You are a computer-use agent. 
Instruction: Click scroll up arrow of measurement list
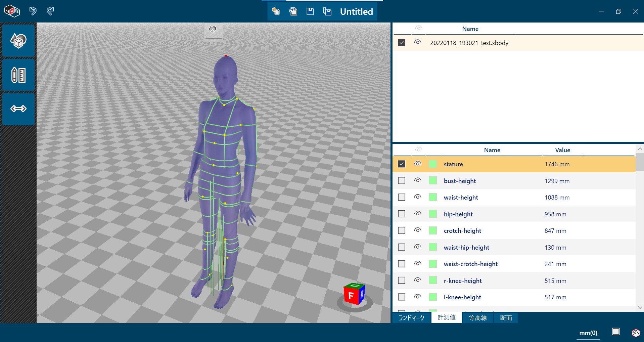(640, 148)
